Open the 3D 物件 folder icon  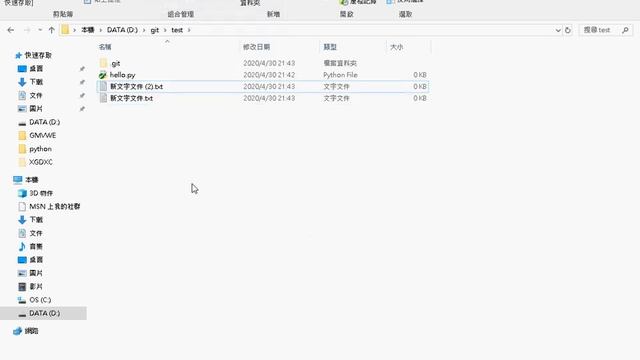[x=22, y=193]
